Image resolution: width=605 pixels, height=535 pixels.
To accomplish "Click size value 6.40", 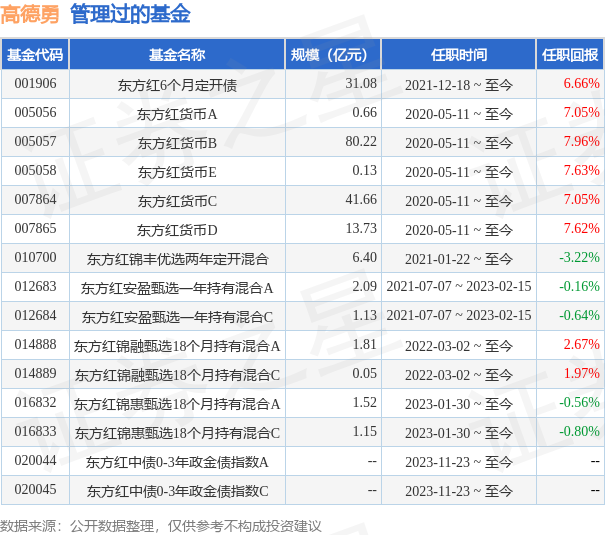I will (x=364, y=258).
